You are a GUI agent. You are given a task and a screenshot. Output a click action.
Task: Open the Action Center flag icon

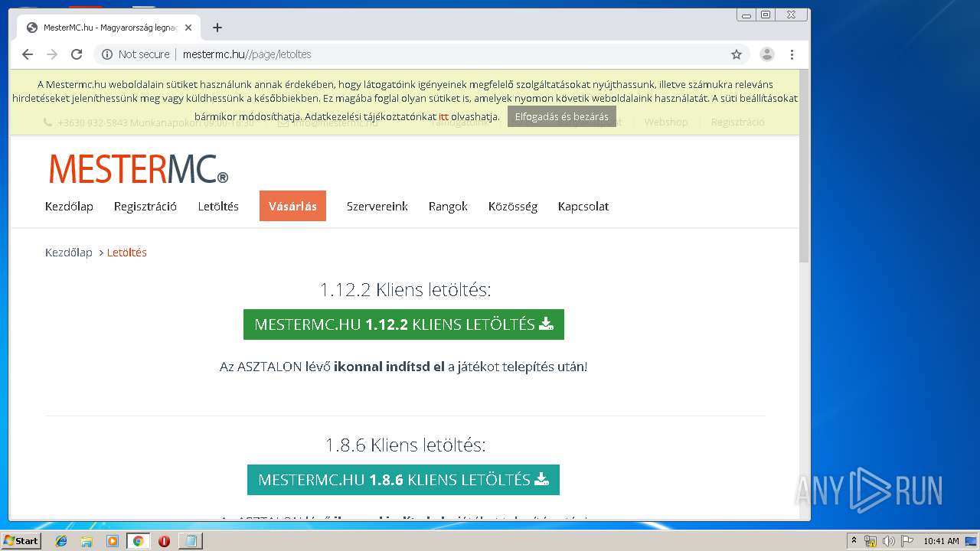coord(907,541)
